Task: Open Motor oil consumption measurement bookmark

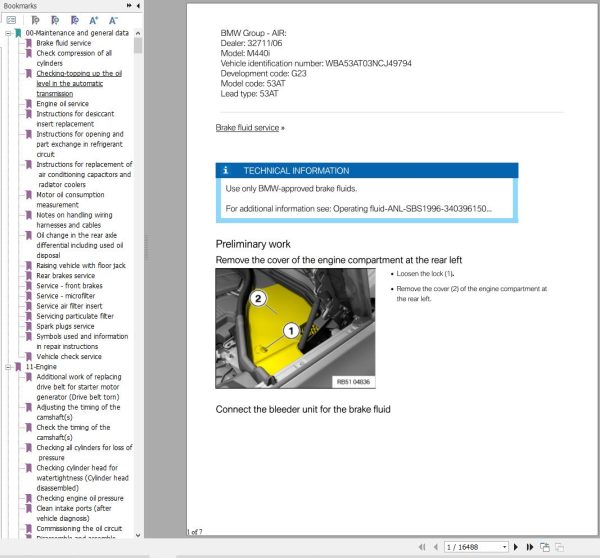Action: click(70, 200)
